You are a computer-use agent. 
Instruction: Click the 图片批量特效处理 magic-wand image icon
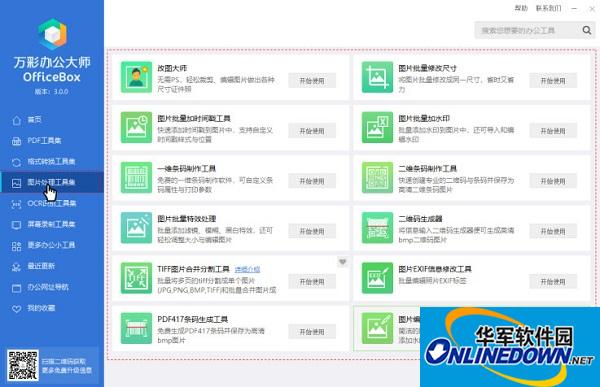(136, 228)
